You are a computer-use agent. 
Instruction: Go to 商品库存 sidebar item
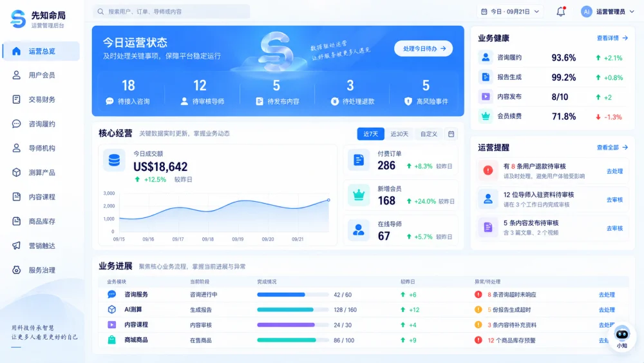[x=41, y=221]
